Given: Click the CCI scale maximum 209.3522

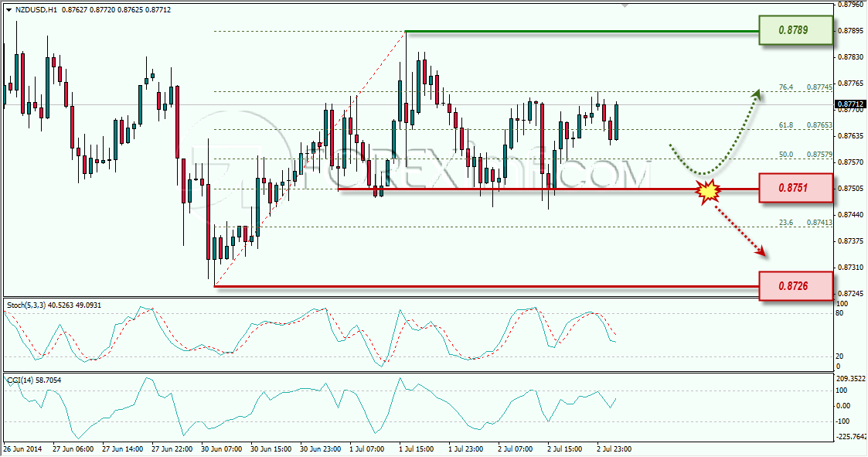Looking at the screenshot, I should pos(851,380).
